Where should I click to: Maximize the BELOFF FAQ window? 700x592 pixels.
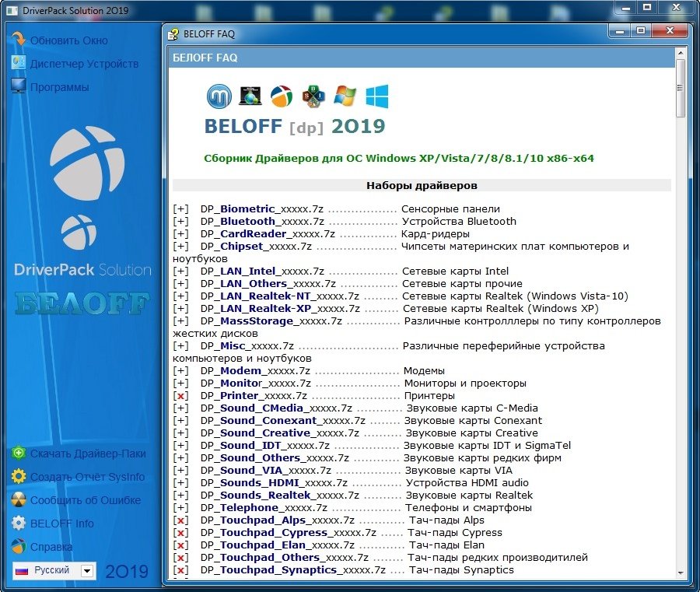(641, 31)
